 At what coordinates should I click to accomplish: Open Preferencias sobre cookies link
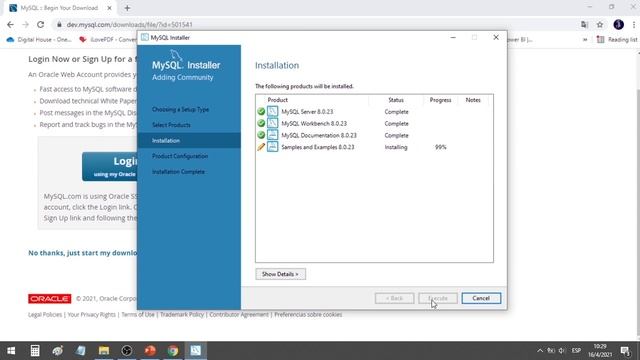(x=308, y=314)
